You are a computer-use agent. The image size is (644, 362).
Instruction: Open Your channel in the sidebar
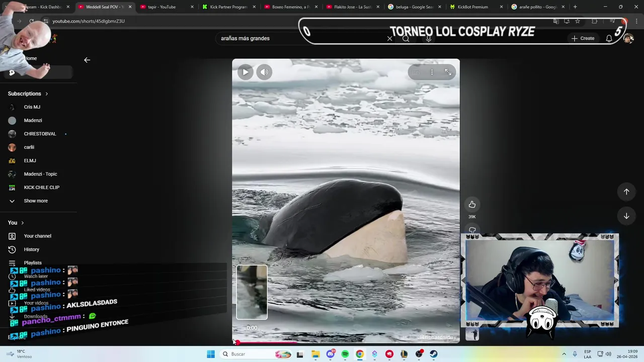click(x=37, y=236)
